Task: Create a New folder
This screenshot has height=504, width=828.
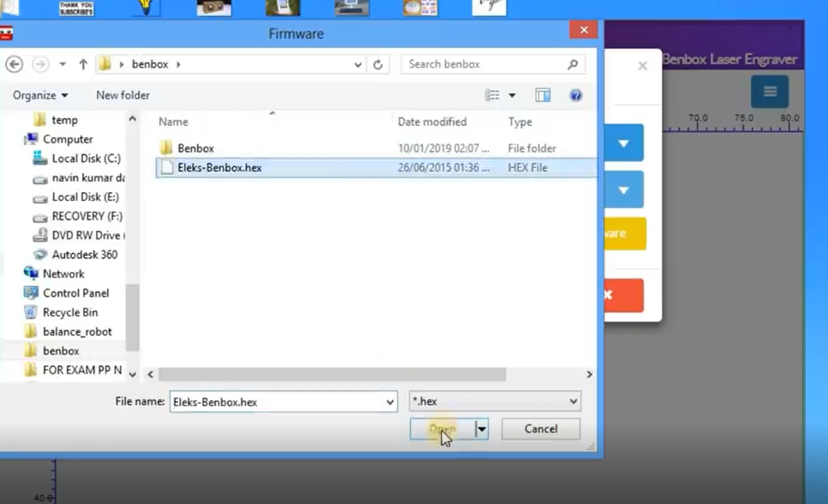Action: click(x=122, y=95)
